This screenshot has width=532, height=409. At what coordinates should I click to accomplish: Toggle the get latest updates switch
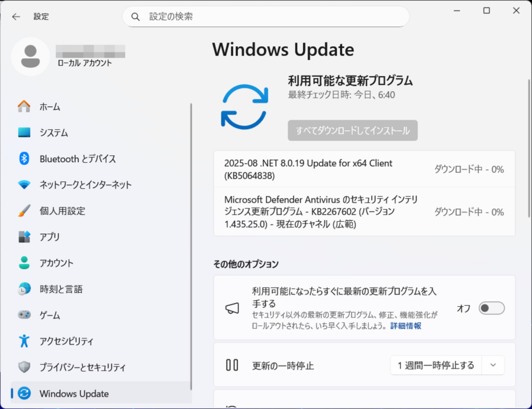tap(491, 308)
